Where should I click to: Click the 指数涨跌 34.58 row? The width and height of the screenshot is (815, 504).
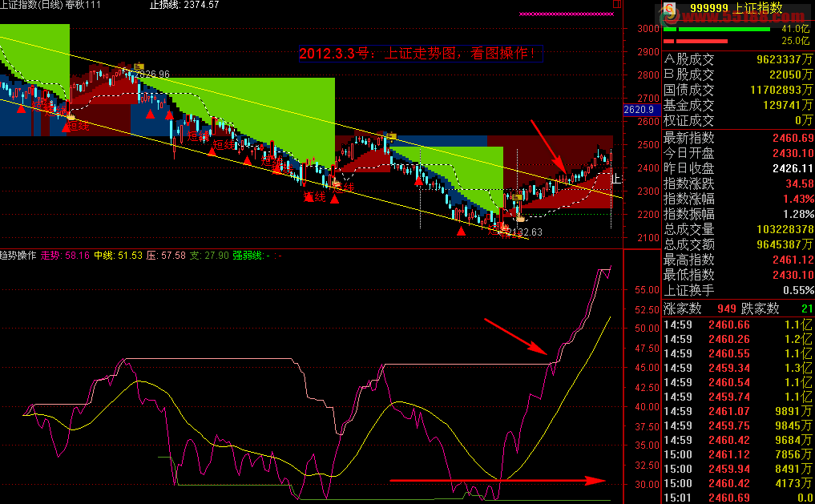pyautogui.click(x=738, y=183)
